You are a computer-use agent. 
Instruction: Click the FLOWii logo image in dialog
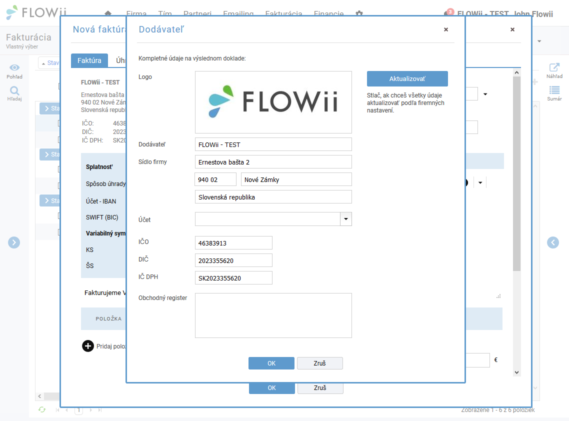(x=273, y=102)
